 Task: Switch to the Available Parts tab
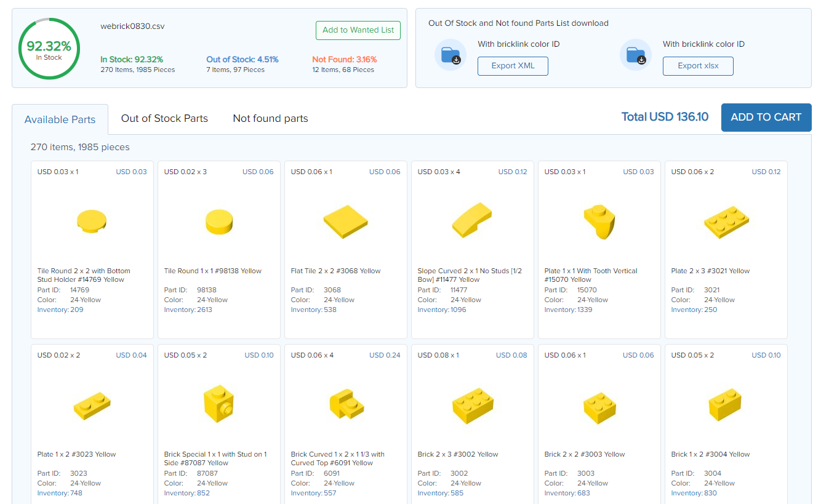click(60, 119)
